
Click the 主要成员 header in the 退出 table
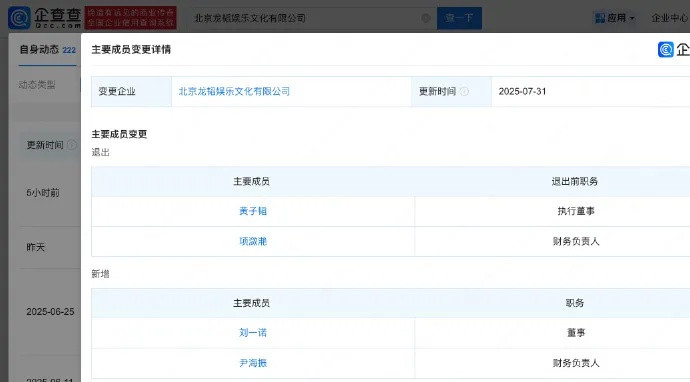pos(251,181)
